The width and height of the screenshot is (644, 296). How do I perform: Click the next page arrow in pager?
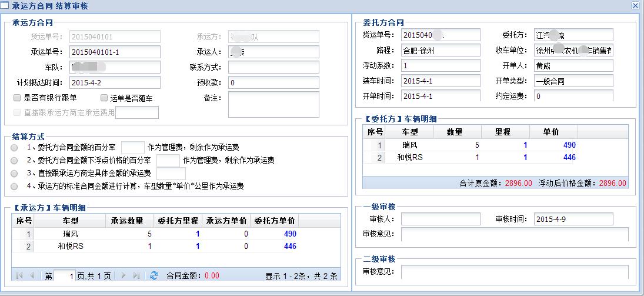coord(124,275)
